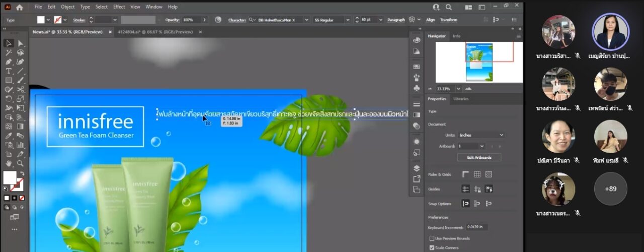
Task: Open the Units dropdown showing Inches
Action: pyautogui.click(x=481, y=135)
